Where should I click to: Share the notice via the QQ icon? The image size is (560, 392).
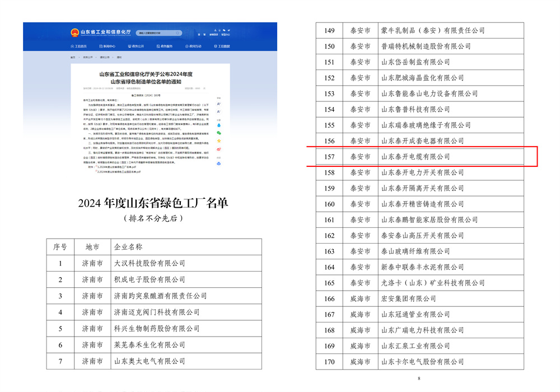pos(218,125)
